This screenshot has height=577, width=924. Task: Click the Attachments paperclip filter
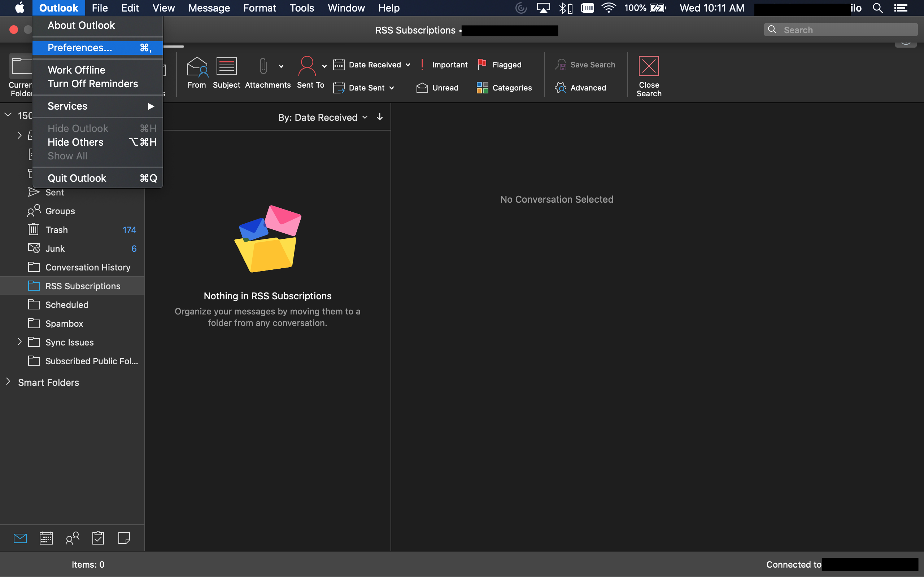(x=263, y=66)
